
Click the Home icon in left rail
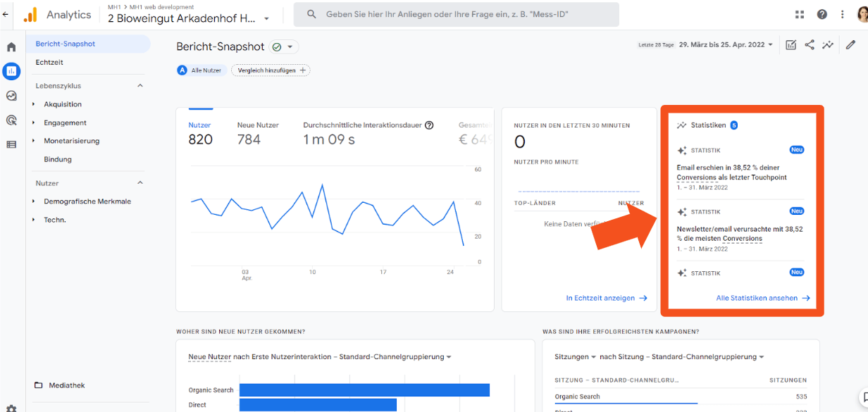coord(11,47)
